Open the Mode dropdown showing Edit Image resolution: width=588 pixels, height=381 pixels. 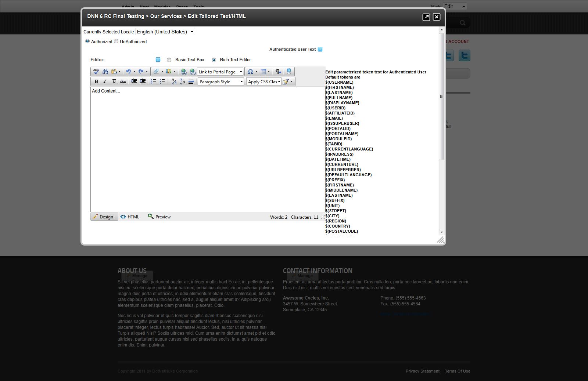pyautogui.click(x=455, y=6)
